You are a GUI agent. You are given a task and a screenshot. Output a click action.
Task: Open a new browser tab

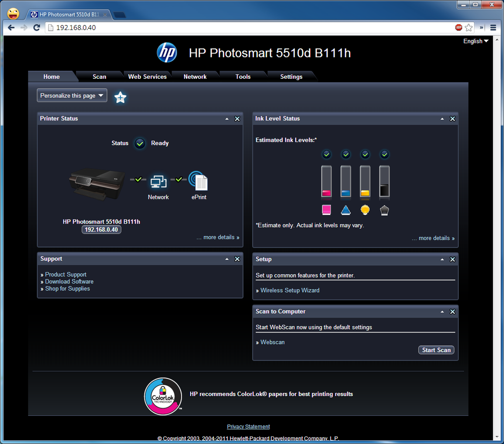[x=120, y=15]
